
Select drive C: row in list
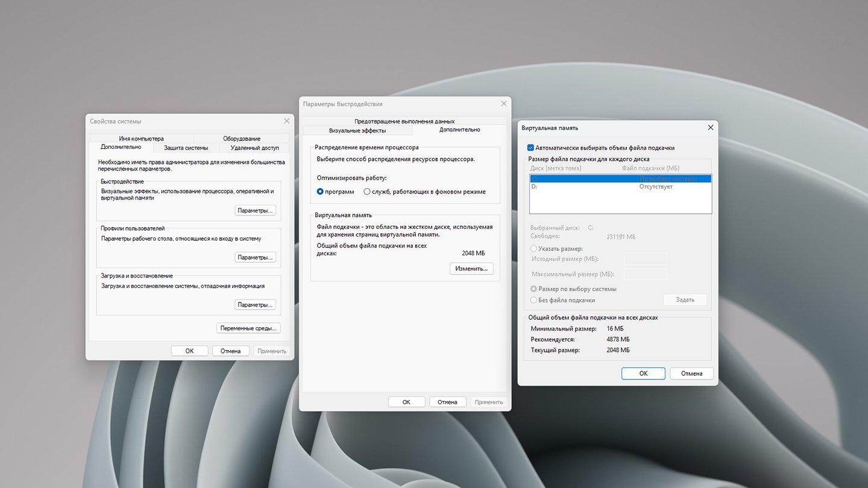pos(620,179)
